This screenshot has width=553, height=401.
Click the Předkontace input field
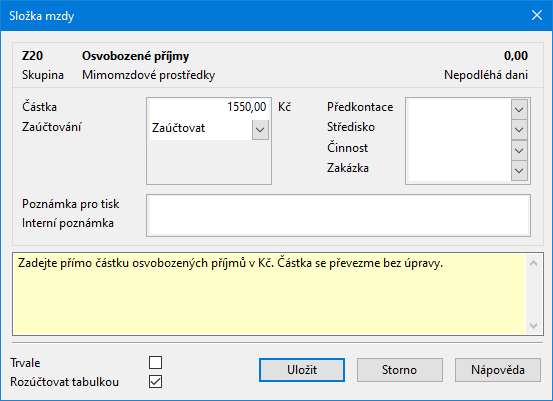point(460,109)
